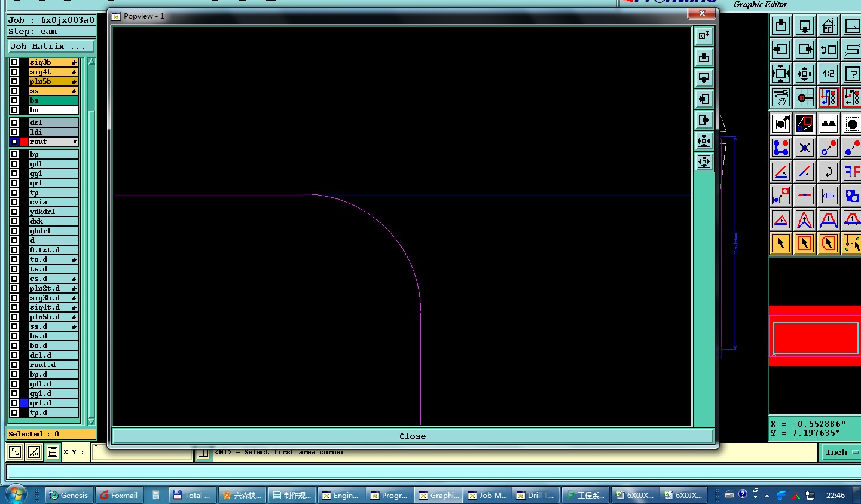
Task: Select the red-blue angle tool
Action: click(x=781, y=172)
